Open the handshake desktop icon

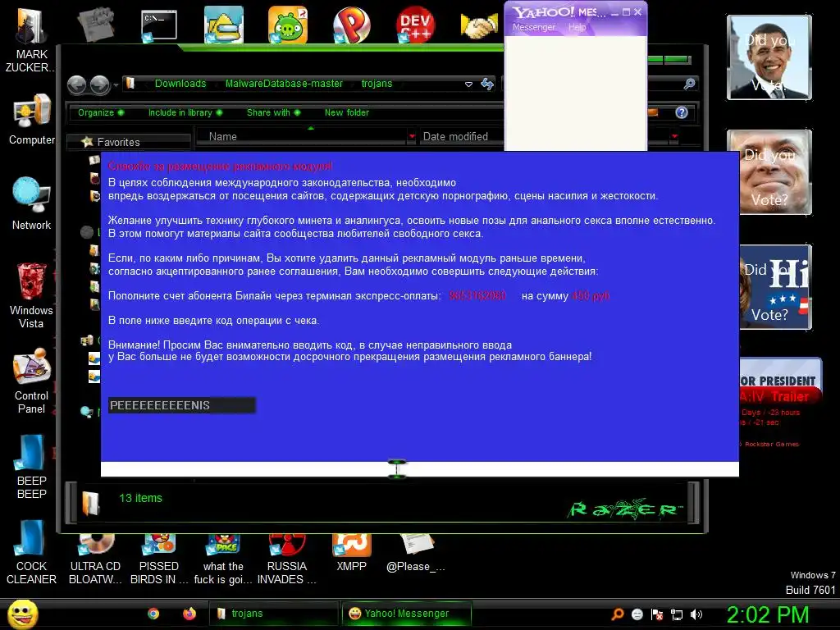pos(478,25)
